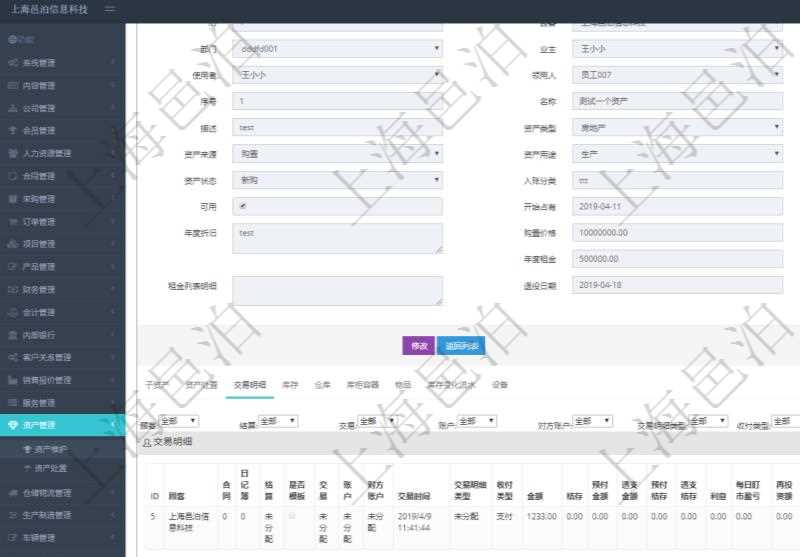Open the 资产类型 dropdown

(x=677, y=127)
